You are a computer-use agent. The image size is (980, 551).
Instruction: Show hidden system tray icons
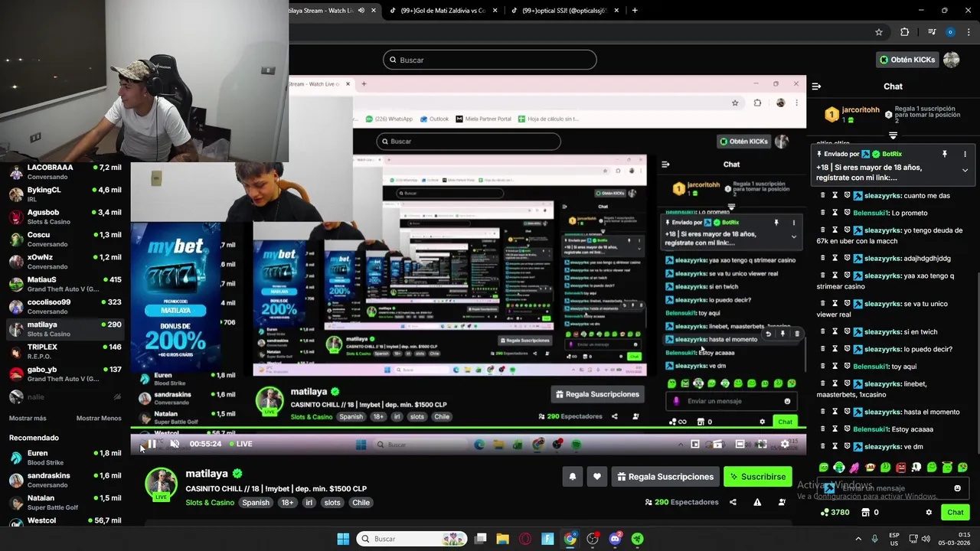point(857,539)
